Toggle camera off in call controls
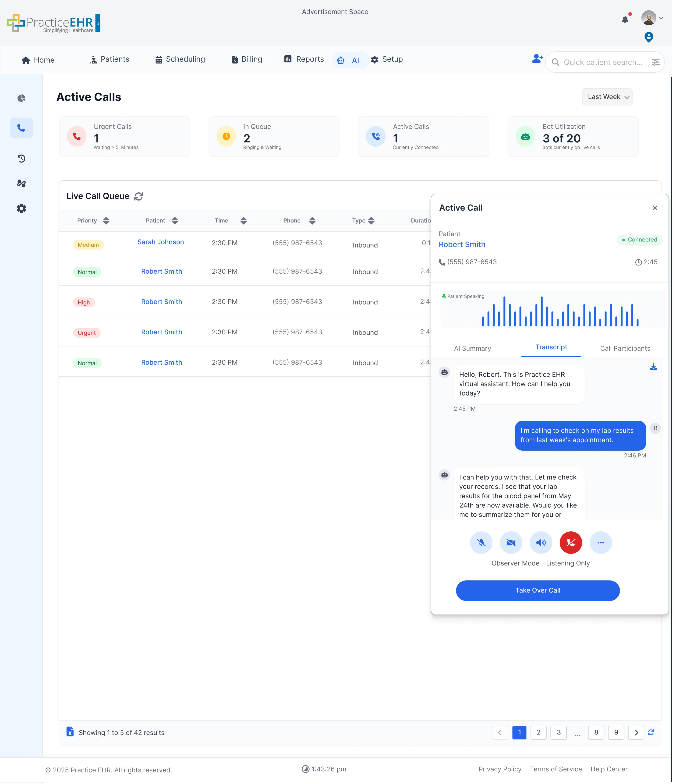Viewport: 676px width, 784px height. tap(511, 542)
